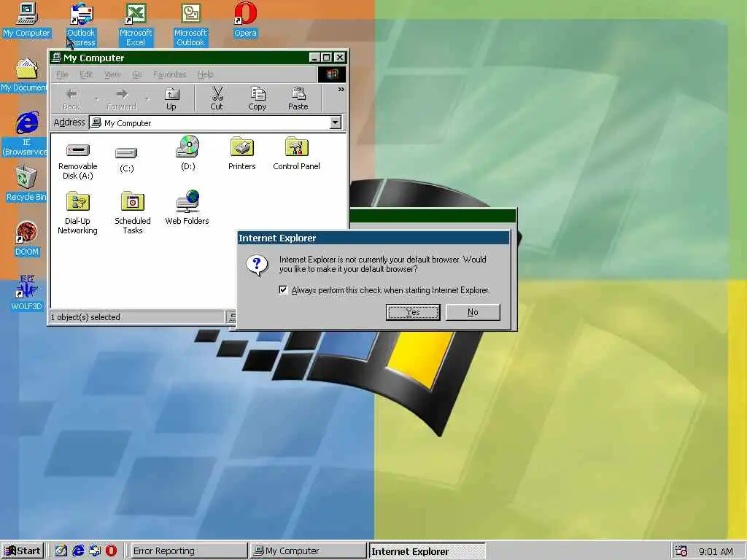Screen dimensions: 747x560
Task: Select the Outlook Express desktop shortcut
Action: click(81, 24)
